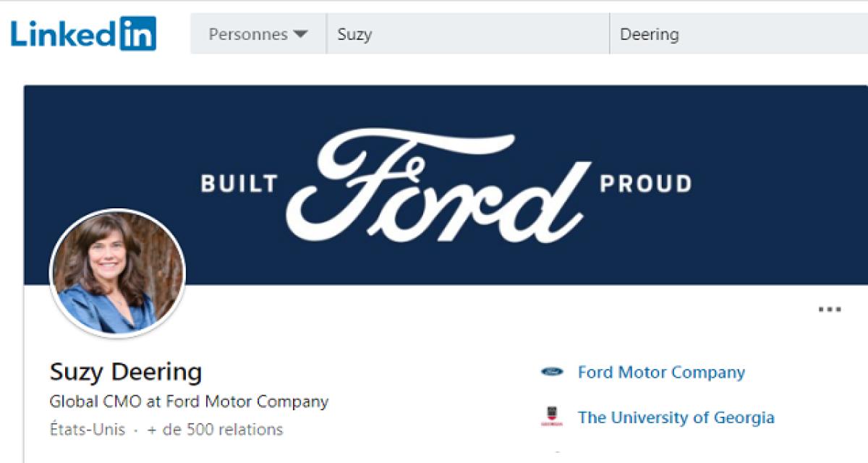The width and height of the screenshot is (868, 463).
Task: Open The University of Georgia link
Action: (676, 417)
